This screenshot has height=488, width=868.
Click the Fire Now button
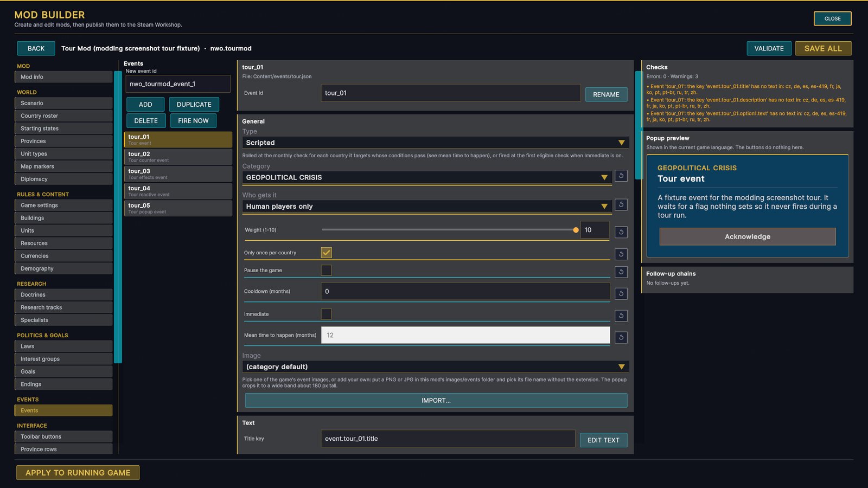193,121
